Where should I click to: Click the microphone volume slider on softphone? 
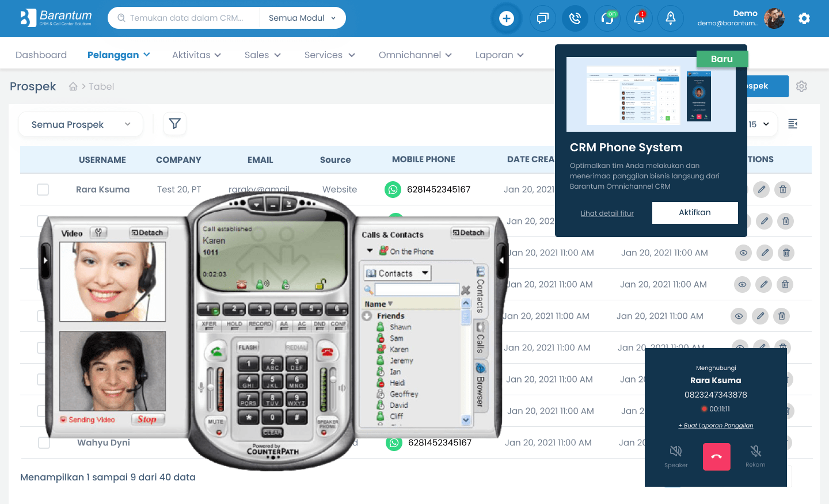[x=211, y=389]
